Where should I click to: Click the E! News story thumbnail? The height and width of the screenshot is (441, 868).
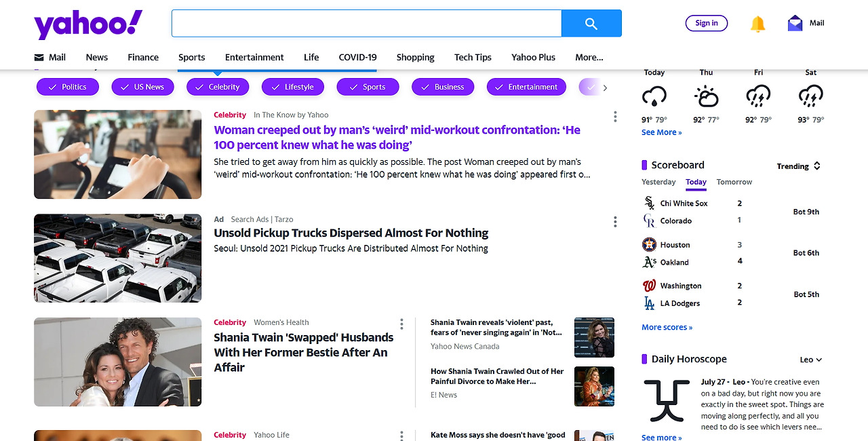pos(594,386)
